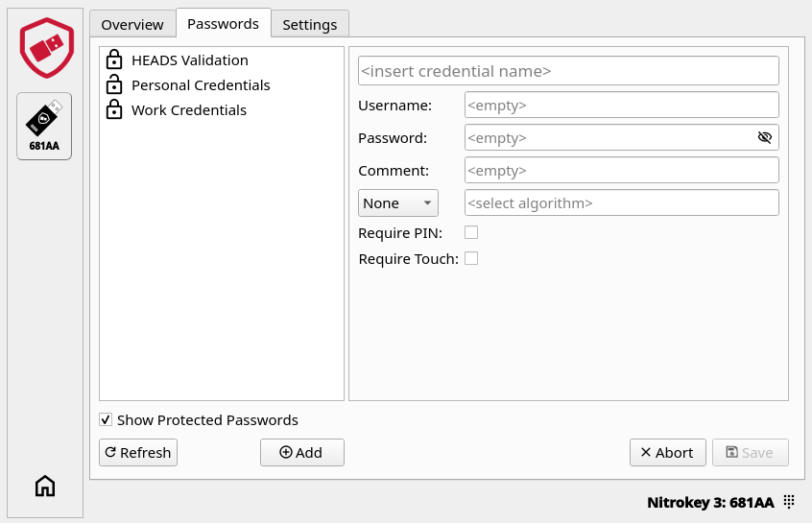Uncheck Show Protected Passwords
812x523 pixels.
107,420
